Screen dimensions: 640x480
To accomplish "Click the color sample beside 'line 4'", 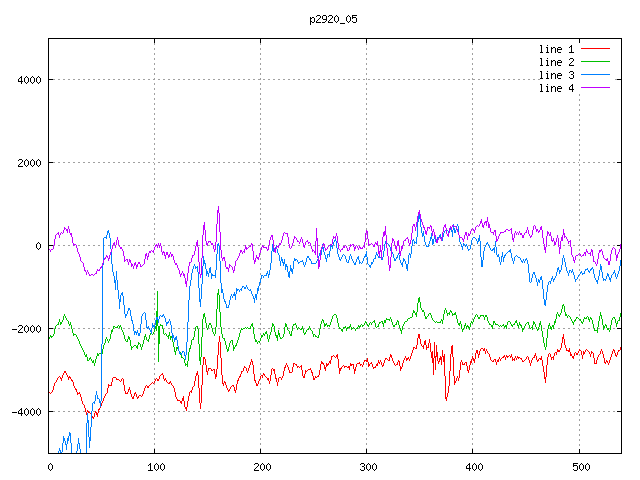I will coord(595,88).
